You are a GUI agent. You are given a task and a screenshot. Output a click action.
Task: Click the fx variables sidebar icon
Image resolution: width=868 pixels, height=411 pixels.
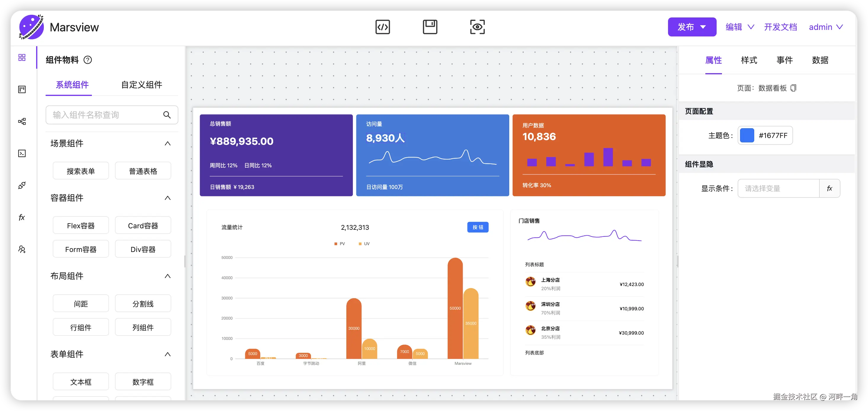(22, 217)
